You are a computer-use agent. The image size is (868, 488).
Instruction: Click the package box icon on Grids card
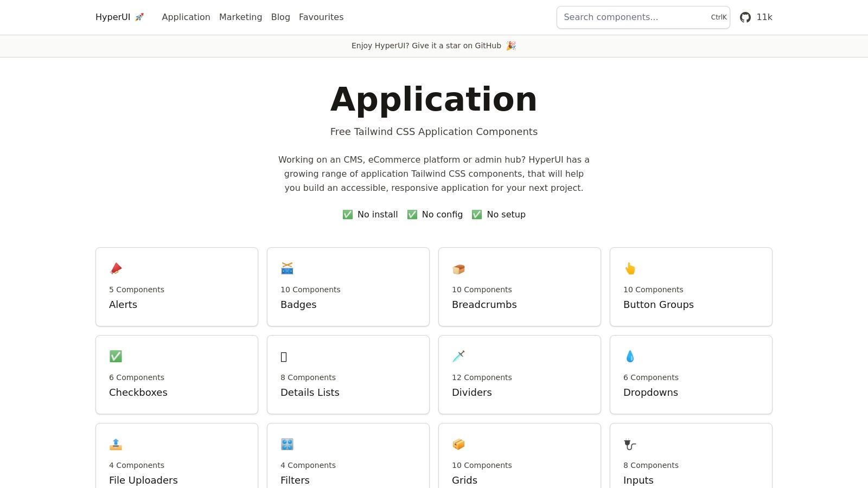pos(458,444)
